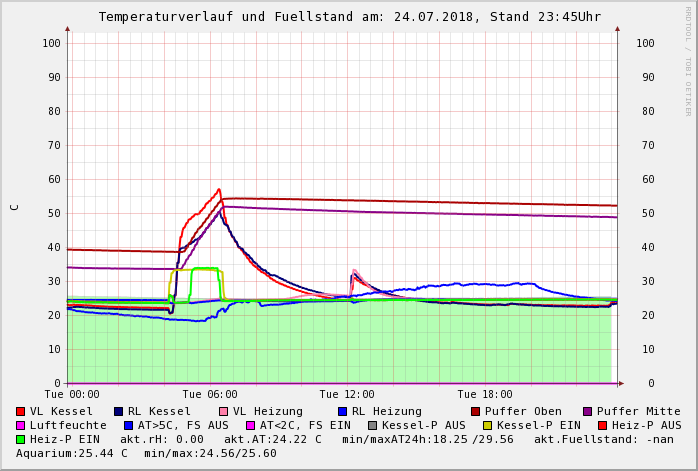Click the red Heiz-P AUS legend swatch

[x=603, y=426]
